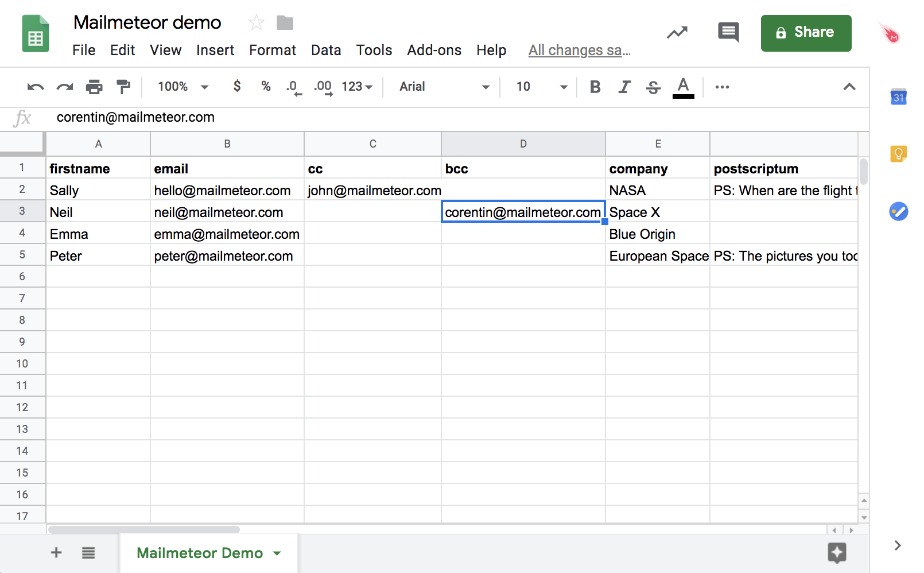
Task: Open the activity dashboard trend icon
Action: (x=677, y=33)
